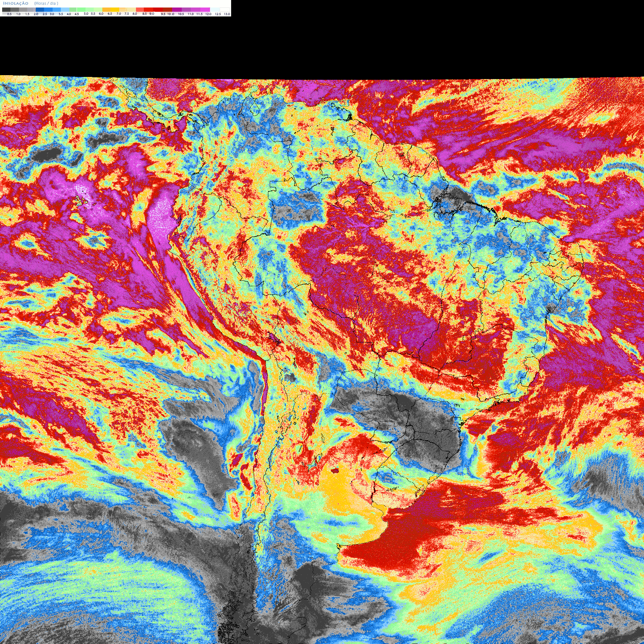This screenshot has height=644, width=644.
Task: Select the dark purple swatch for 10.5 hours
Action: pyautogui.click(x=177, y=10)
